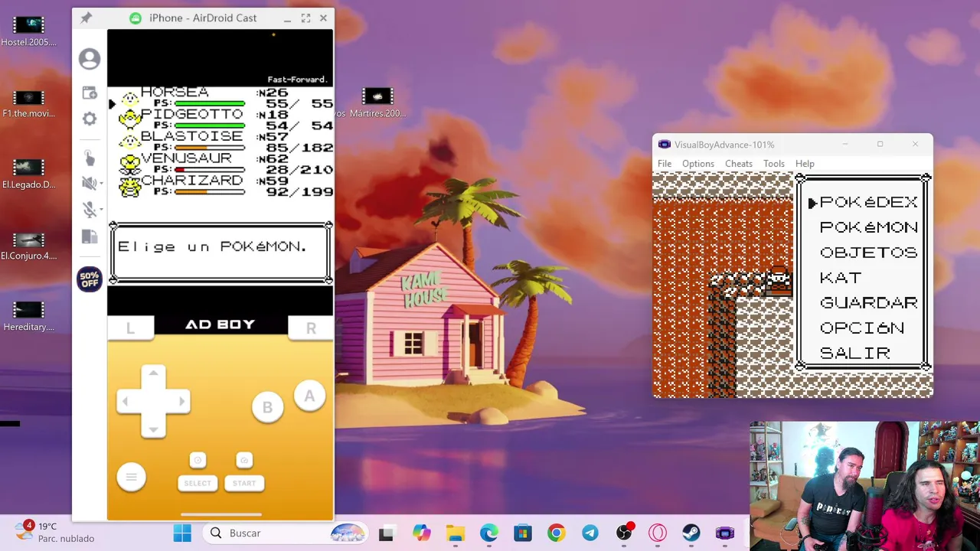Choose POKéMON in the game menu
Viewport: 980px width, 551px height.
(x=868, y=227)
